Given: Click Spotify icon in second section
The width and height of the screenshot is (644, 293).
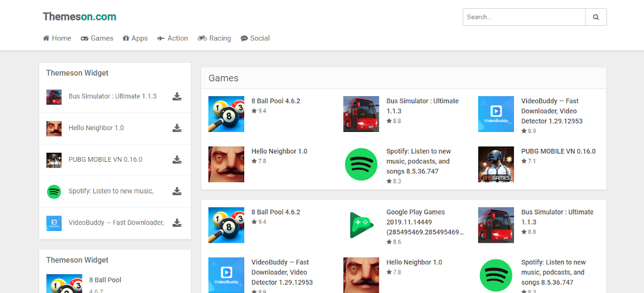Looking at the screenshot, I should click(496, 275).
